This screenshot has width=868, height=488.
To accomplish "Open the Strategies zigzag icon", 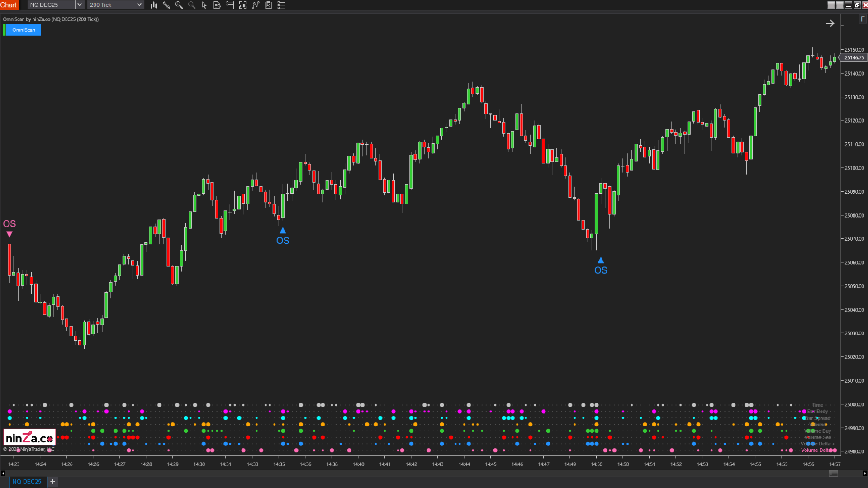I will click(255, 5).
